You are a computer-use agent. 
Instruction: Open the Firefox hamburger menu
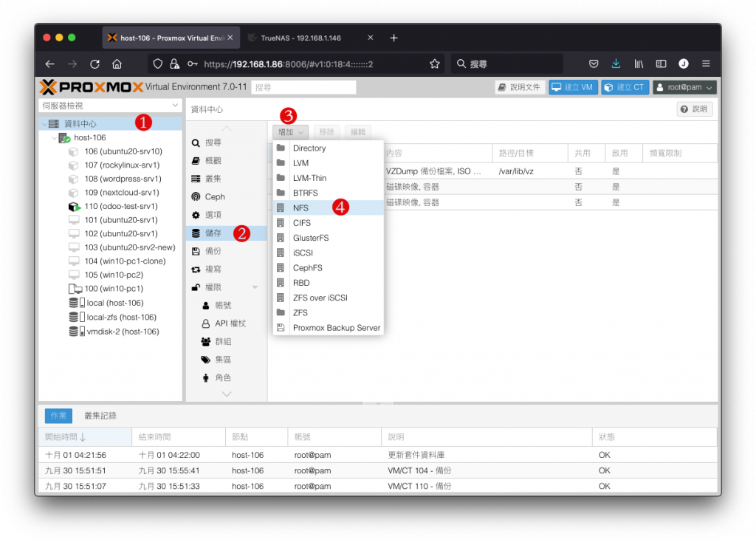click(x=706, y=64)
